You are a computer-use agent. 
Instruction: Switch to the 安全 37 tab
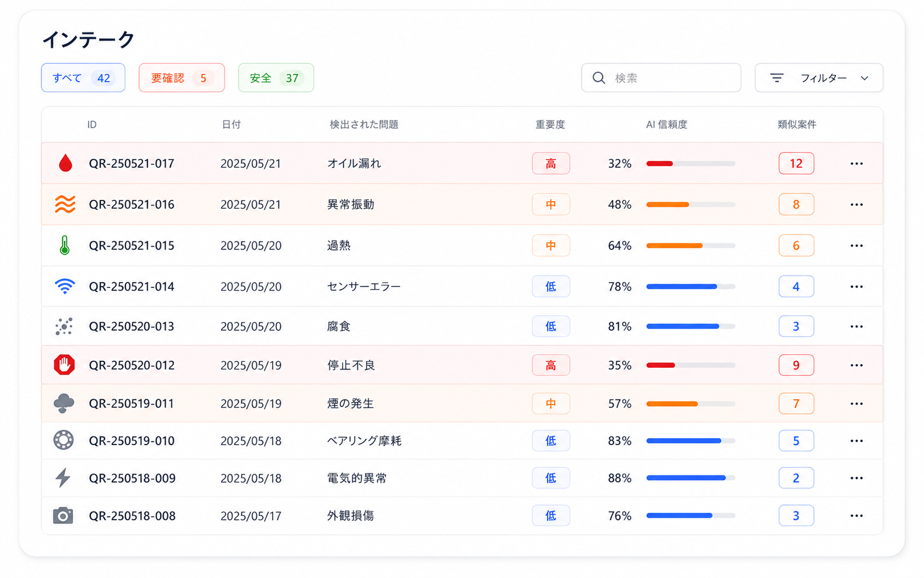click(x=276, y=77)
